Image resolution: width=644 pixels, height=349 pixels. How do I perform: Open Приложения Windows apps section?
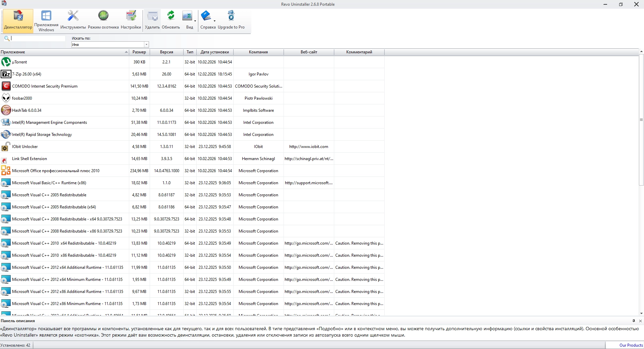tap(46, 21)
